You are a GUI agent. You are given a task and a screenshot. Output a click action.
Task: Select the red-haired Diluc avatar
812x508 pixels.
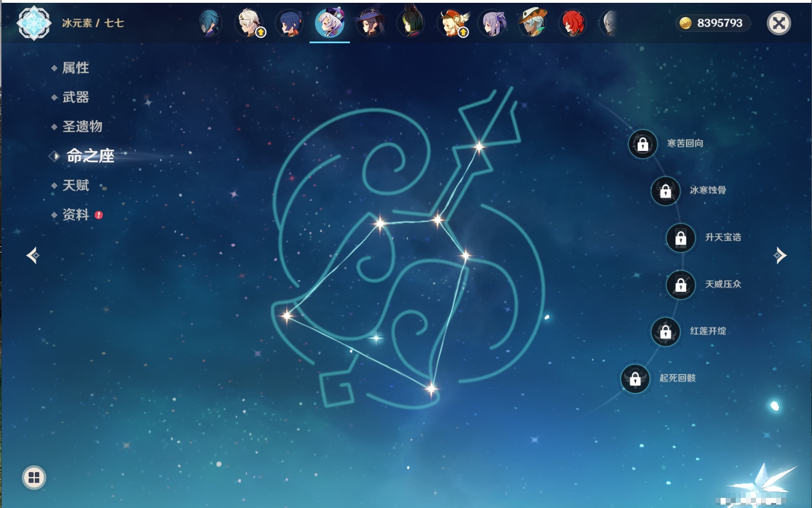click(x=573, y=24)
